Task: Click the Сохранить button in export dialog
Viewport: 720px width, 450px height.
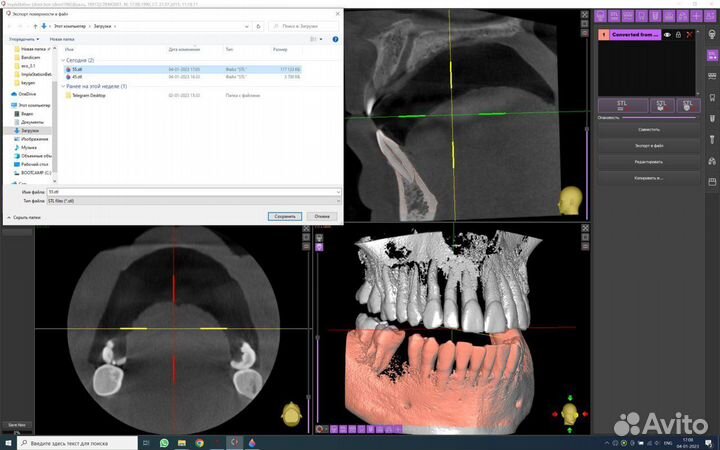Action: (x=285, y=215)
